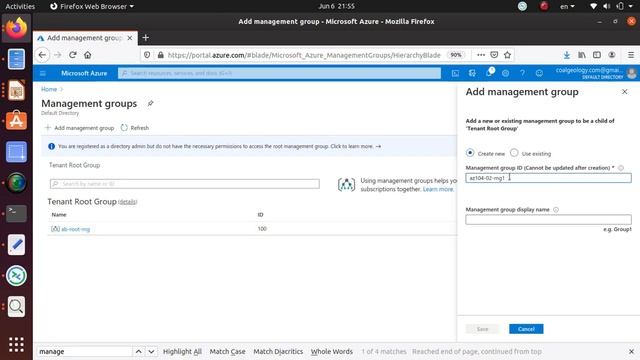The width and height of the screenshot is (640, 360).
Task: Open the Azure feedback smiley
Action: (539, 73)
